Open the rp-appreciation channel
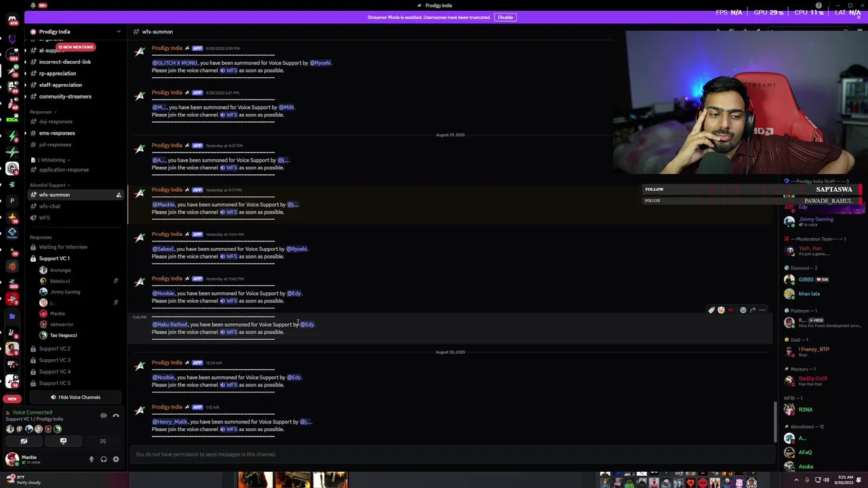Viewport: 868px width, 488px height. (58, 73)
